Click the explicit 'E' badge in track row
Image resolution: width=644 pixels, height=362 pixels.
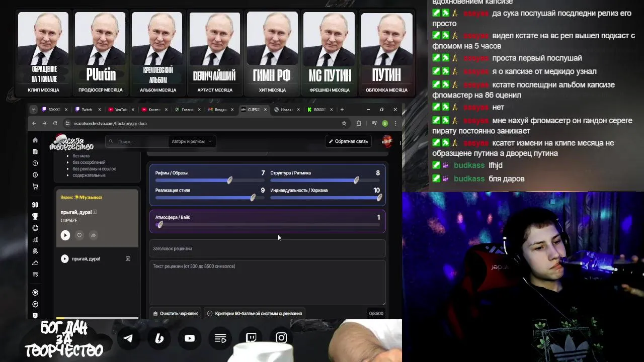[x=128, y=259]
